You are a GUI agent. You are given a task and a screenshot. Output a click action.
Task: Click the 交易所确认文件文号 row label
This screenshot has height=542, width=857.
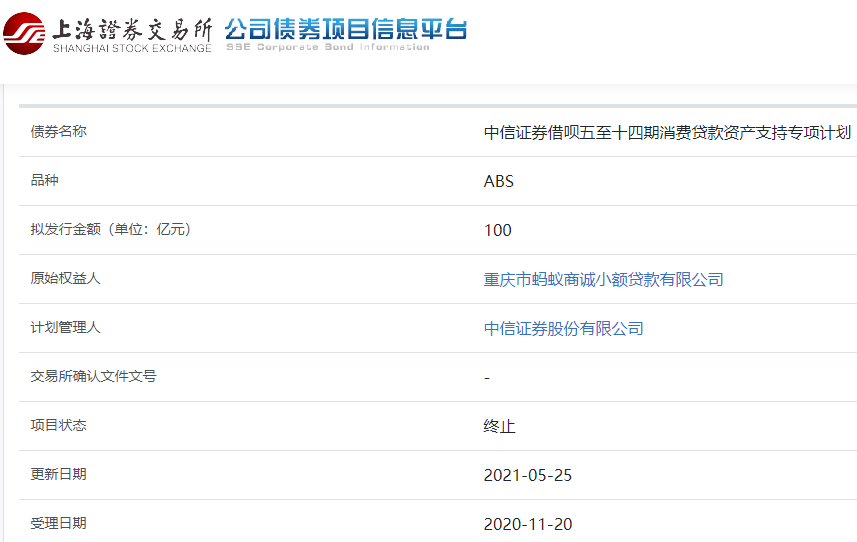[x=93, y=377]
